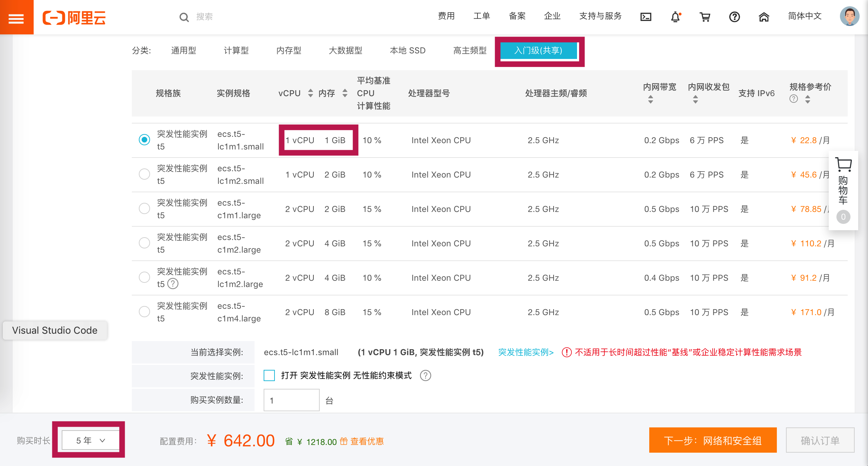This screenshot has height=466, width=868.
Task: Open the floating 购物车 side panel
Action: (x=843, y=189)
